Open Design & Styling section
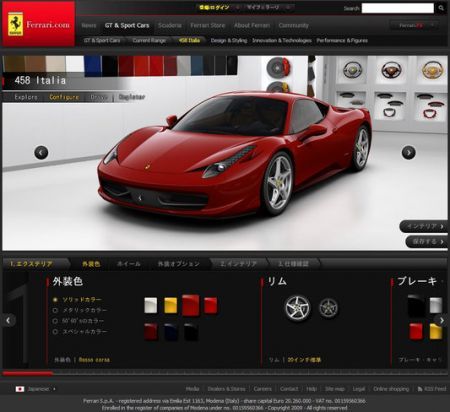450x412 pixels. pos(229,41)
